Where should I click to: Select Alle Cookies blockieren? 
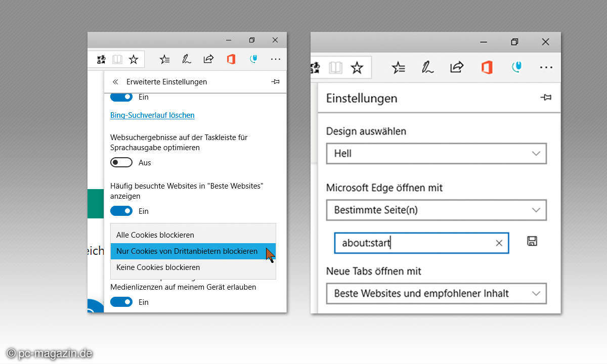click(193, 235)
